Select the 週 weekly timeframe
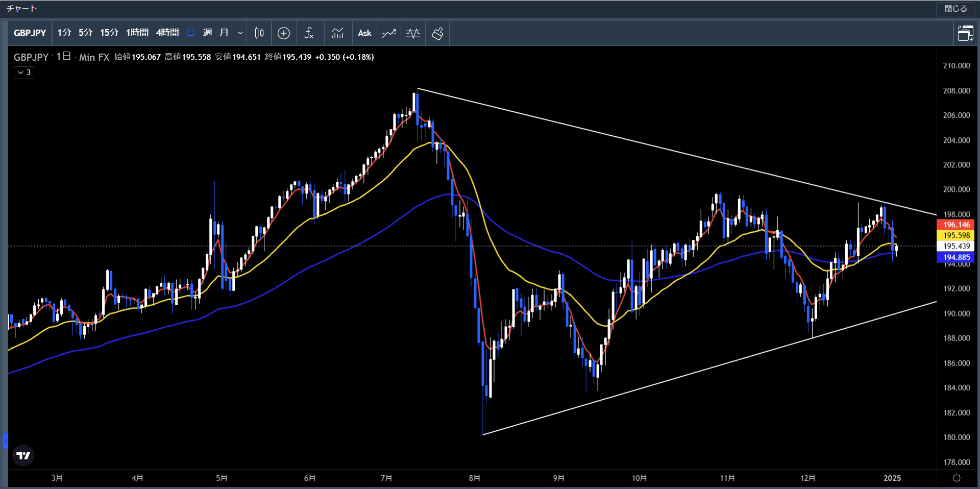 click(207, 33)
